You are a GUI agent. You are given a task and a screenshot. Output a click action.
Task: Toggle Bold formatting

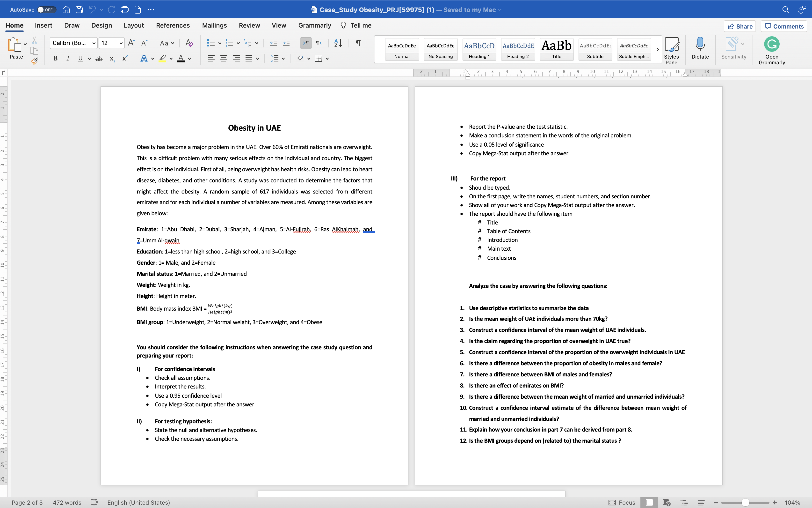click(55, 59)
